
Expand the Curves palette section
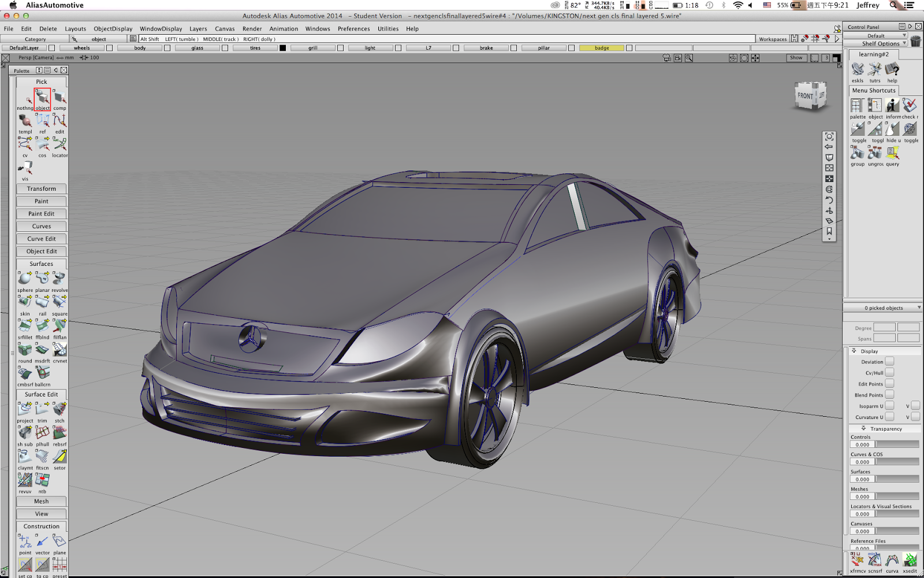[40, 226]
